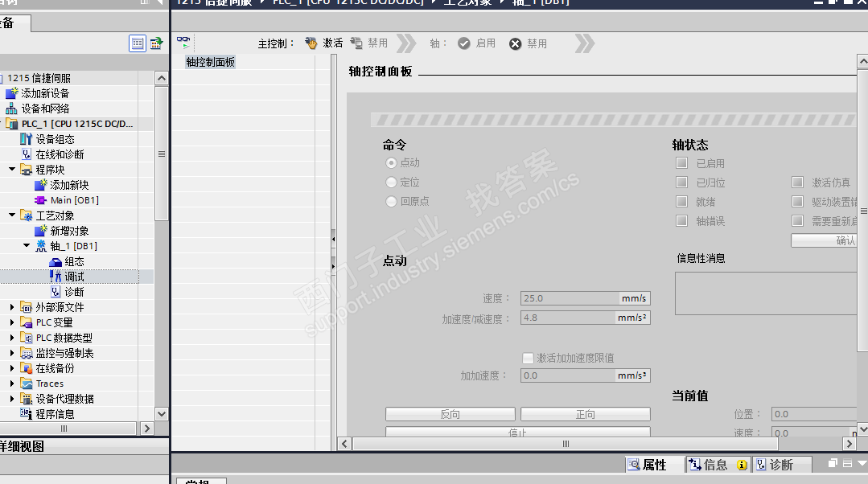Screen dimensions: 868x484
Task: Expand the 设备代理数据 node
Action: [x=12, y=398]
